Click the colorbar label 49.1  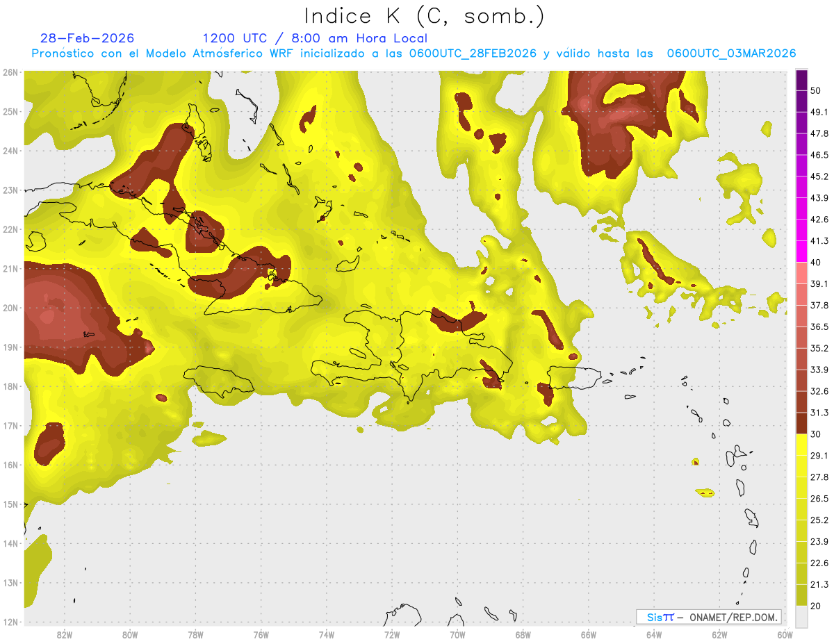(x=819, y=112)
